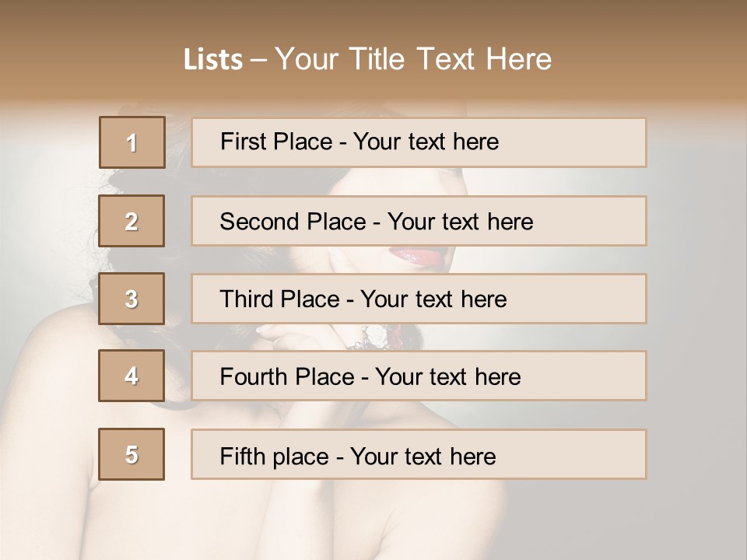The image size is (747, 560).
Task: Click the number 1 box
Action: (132, 142)
